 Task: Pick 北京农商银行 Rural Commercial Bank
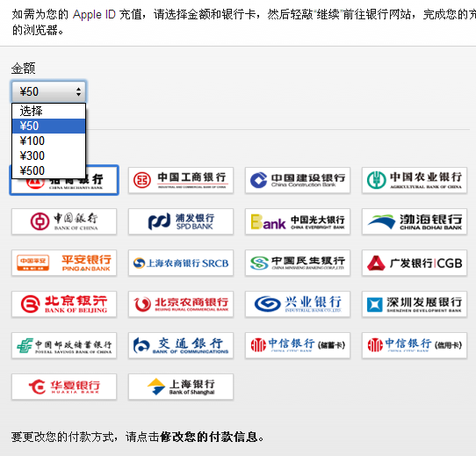181,304
